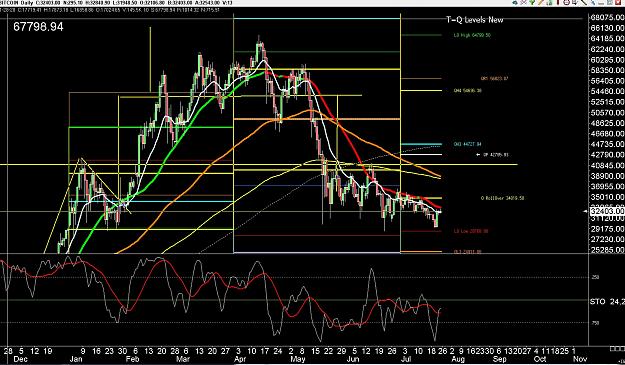
Task: Click the large 67798.94 value readout
Action: click(x=38, y=27)
